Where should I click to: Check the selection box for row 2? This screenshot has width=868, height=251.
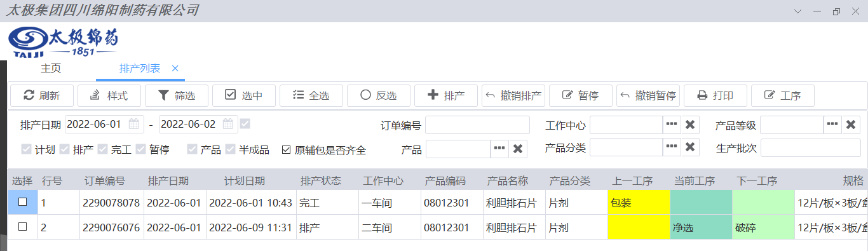coord(22,227)
